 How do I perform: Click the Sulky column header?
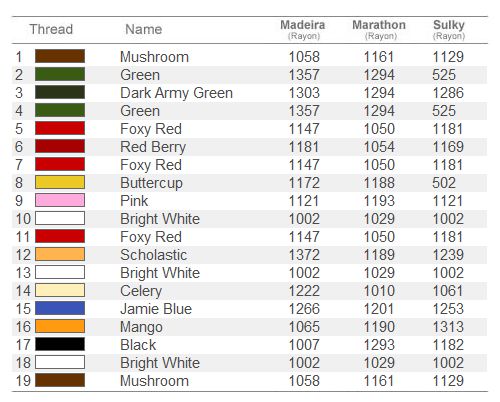(449, 29)
